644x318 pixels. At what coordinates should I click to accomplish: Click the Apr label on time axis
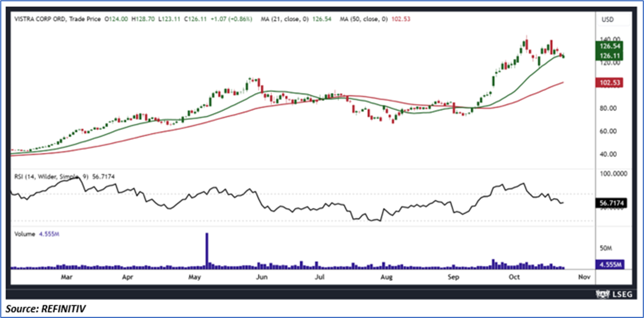[x=128, y=277]
